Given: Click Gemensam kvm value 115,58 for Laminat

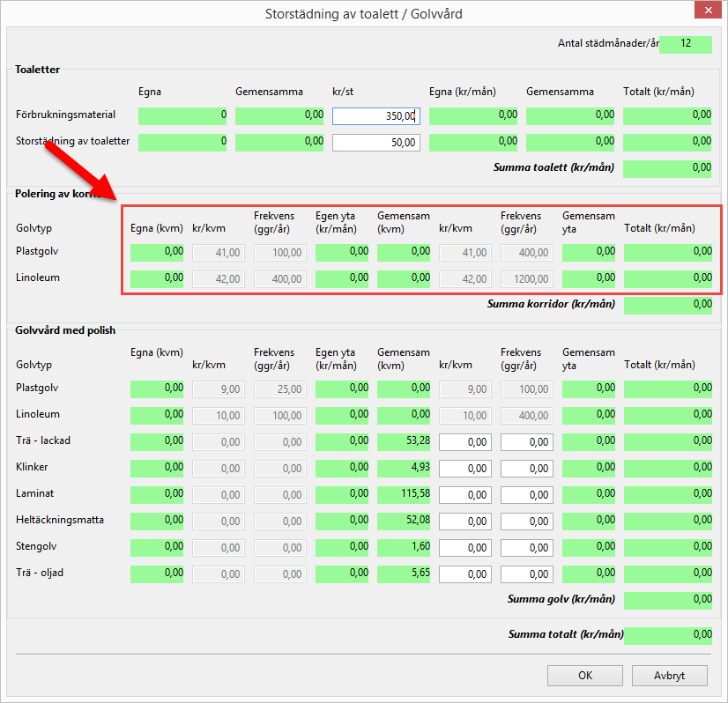Looking at the screenshot, I should pyautogui.click(x=404, y=494).
